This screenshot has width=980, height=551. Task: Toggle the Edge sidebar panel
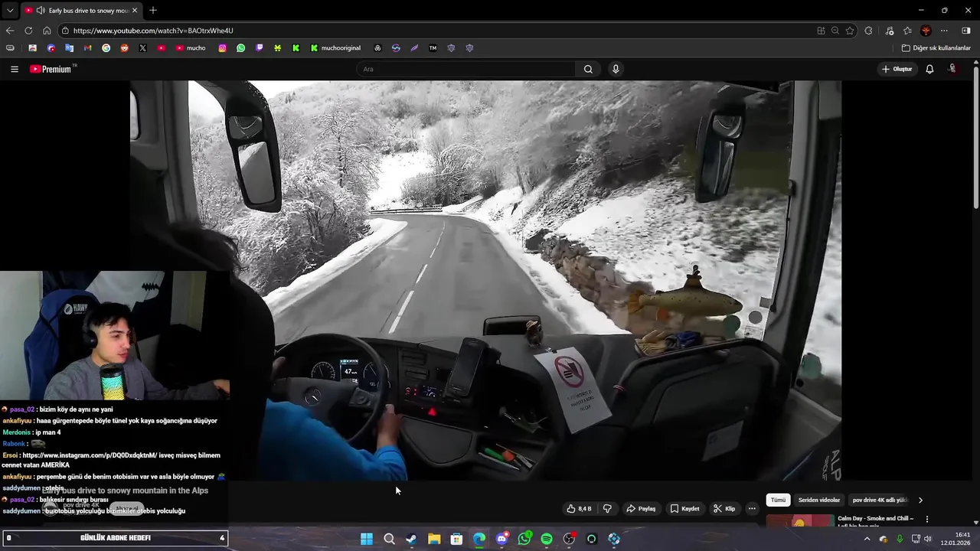[966, 31]
